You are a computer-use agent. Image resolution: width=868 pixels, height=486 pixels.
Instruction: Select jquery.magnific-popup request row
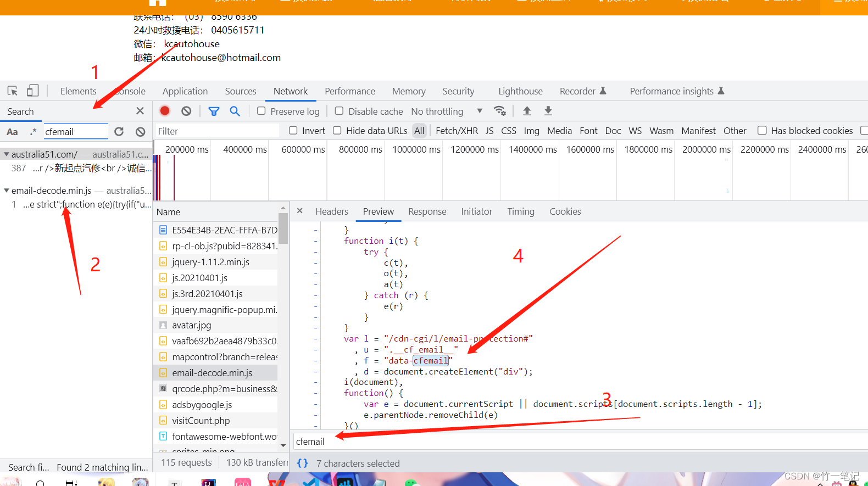pos(215,310)
